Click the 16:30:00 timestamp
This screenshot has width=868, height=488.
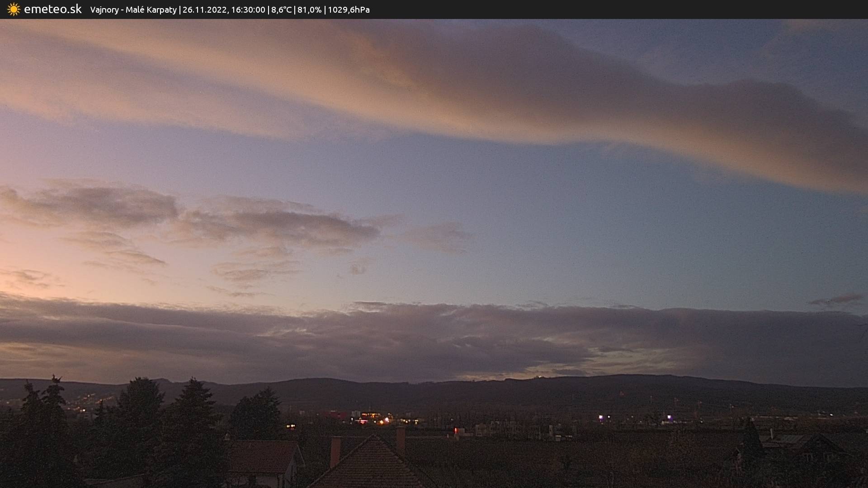[248, 10]
